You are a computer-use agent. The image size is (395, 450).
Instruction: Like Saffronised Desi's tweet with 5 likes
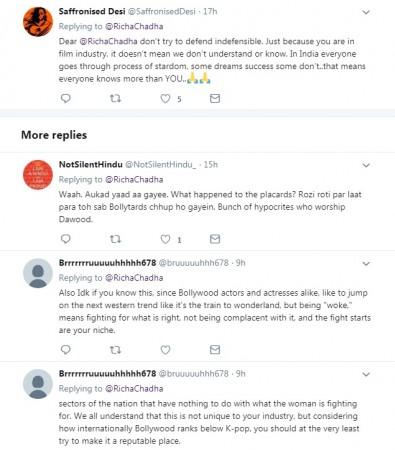point(165,98)
